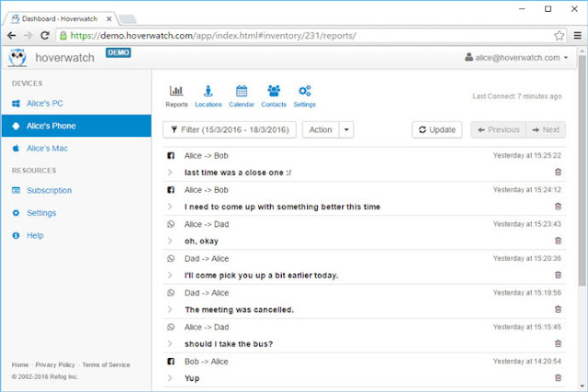Select Alice's PC device
Screen dimensions: 588x392
(x=76, y=104)
